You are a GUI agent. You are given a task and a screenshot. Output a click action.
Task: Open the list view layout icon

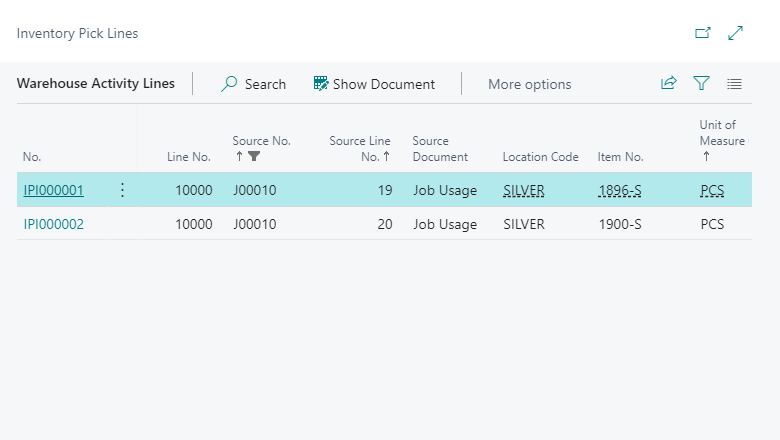(x=734, y=84)
